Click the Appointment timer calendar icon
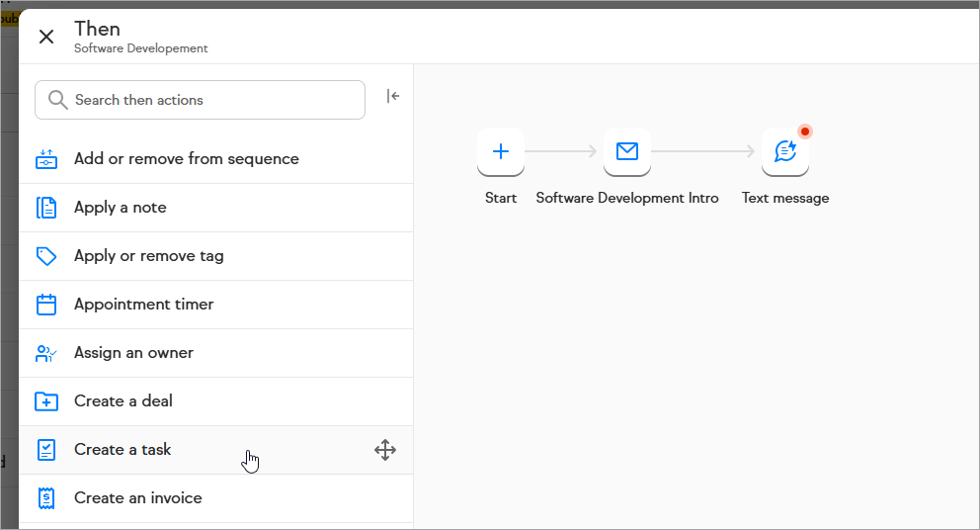Viewport: 980px width, 530px height. (46, 305)
